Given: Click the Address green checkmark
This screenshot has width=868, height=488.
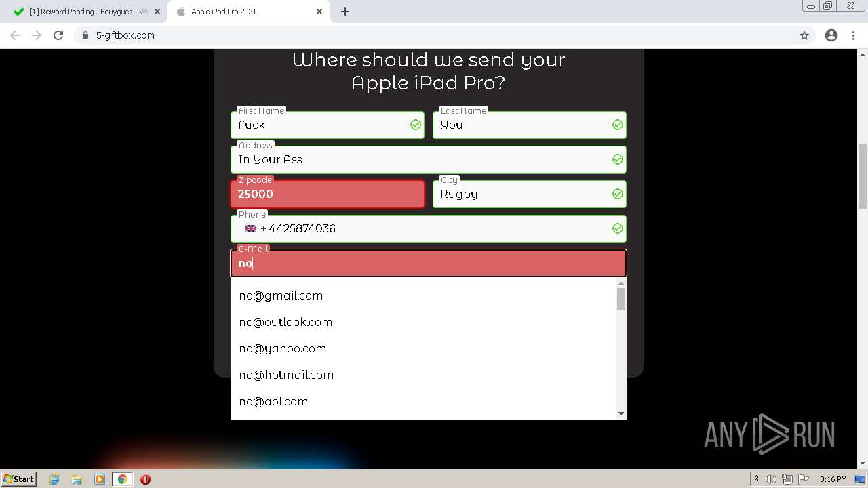Looking at the screenshot, I should point(618,160).
